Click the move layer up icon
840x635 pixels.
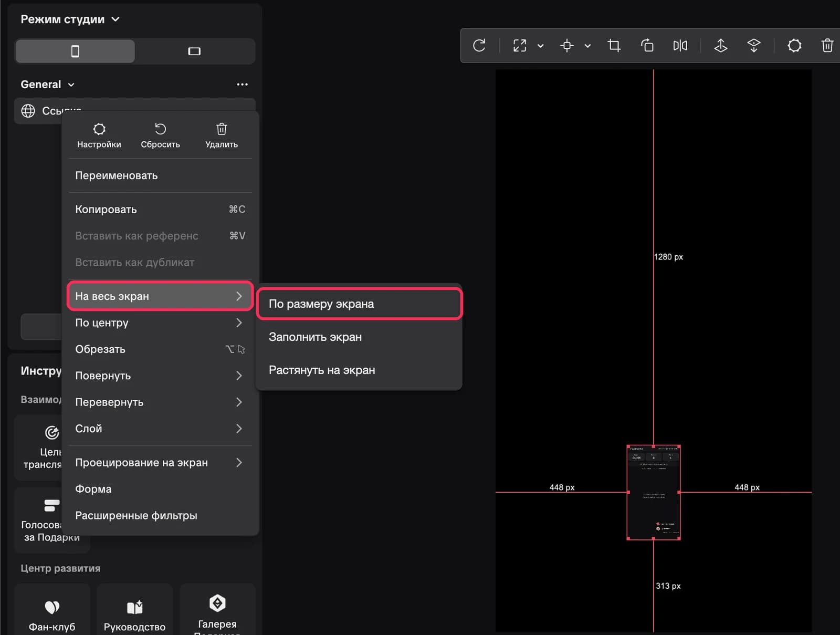(x=721, y=46)
